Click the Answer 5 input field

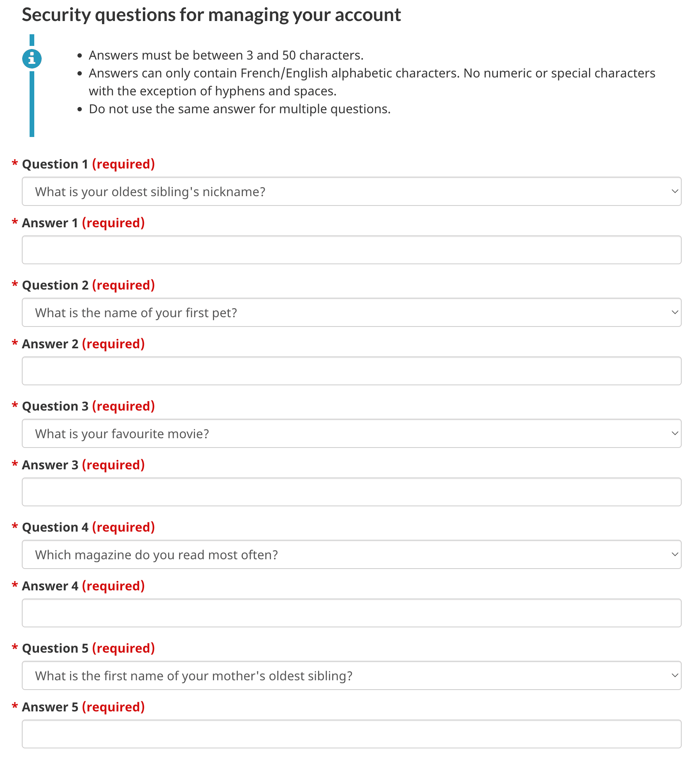(x=351, y=734)
